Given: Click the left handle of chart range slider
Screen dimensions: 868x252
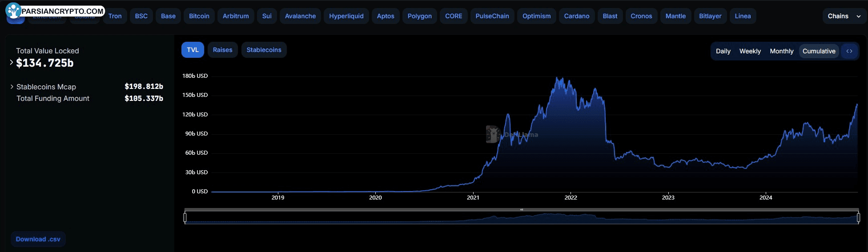Looking at the screenshot, I should point(185,217).
